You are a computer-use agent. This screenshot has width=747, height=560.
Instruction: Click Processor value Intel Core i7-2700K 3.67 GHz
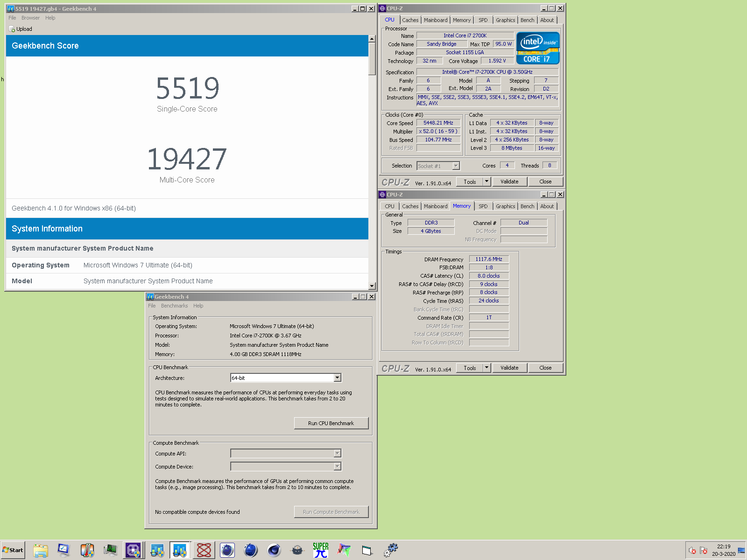[x=266, y=336]
